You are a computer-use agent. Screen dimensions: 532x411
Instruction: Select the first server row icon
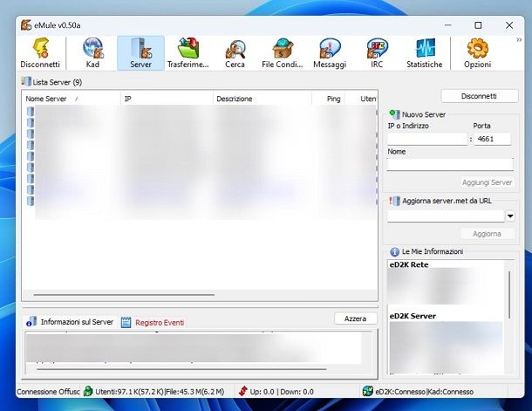pos(31,112)
